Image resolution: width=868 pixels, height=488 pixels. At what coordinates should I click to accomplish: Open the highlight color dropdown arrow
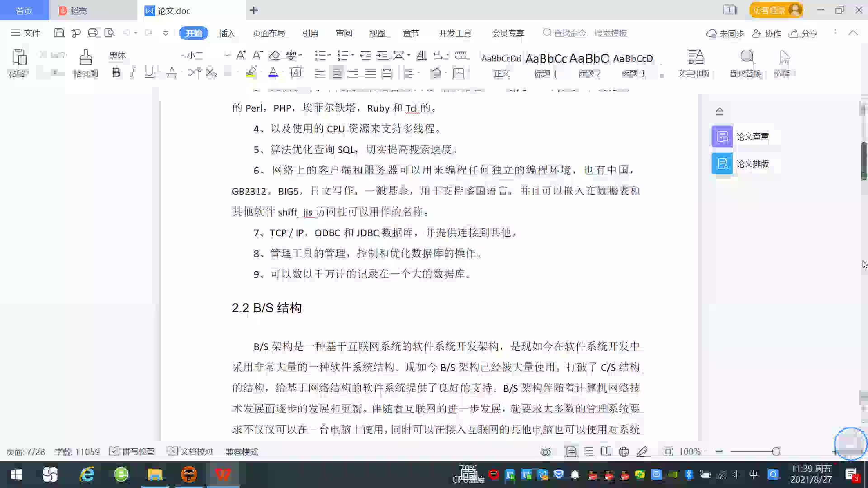click(260, 72)
